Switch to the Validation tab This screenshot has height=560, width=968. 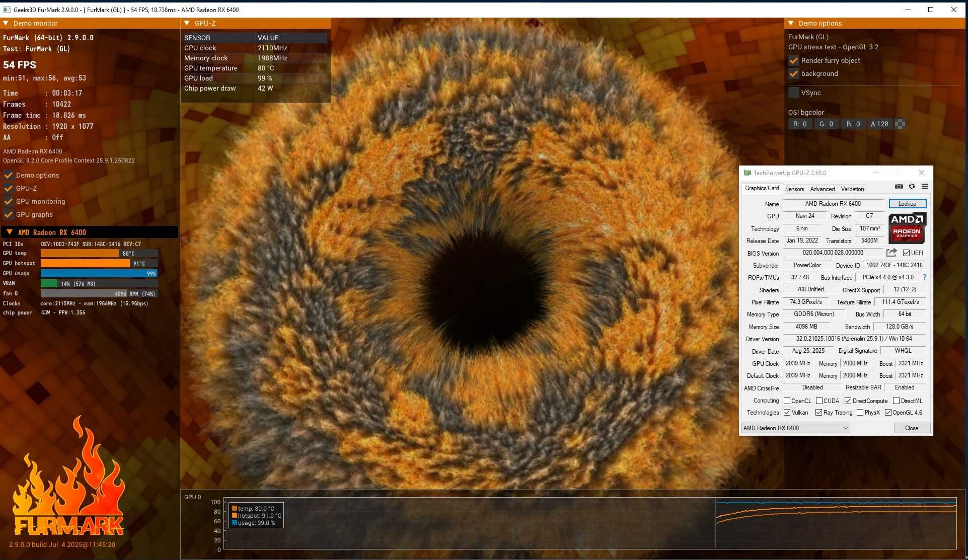(852, 189)
